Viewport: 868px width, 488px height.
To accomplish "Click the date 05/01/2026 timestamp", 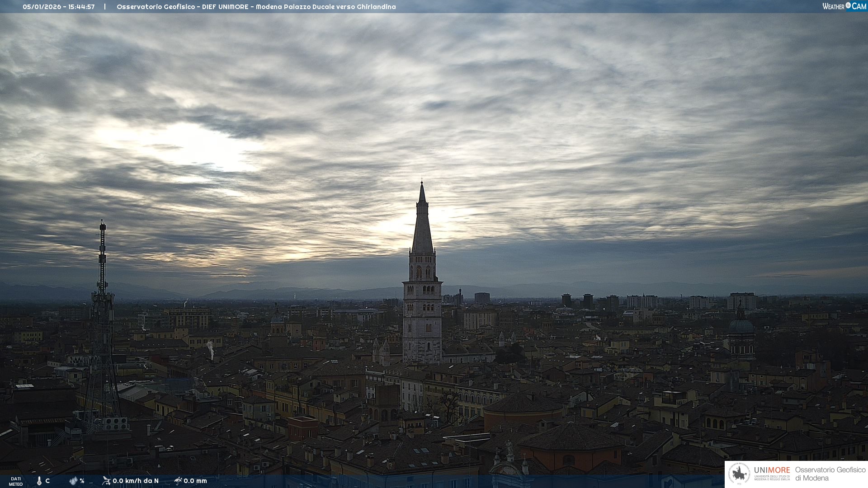I will tap(41, 7).
